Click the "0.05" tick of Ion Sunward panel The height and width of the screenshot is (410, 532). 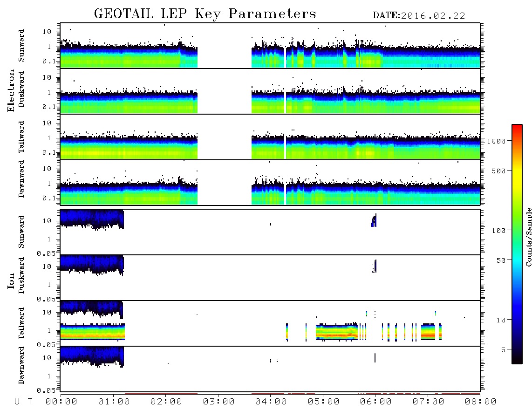(x=46, y=253)
